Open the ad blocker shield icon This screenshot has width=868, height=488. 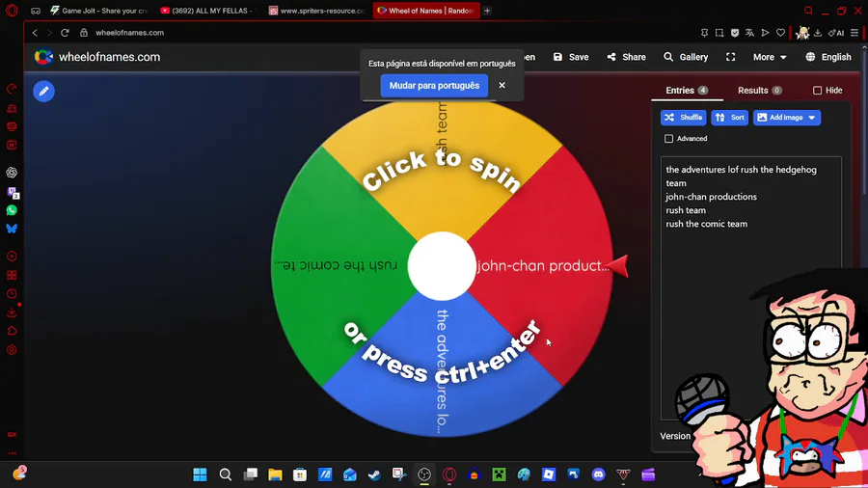coord(735,33)
